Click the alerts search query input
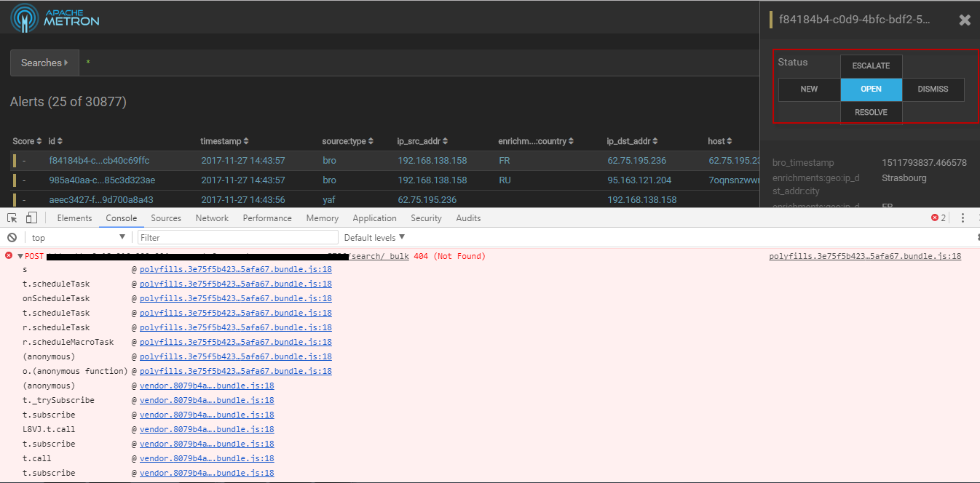This screenshot has width=980, height=483. [419, 63]
